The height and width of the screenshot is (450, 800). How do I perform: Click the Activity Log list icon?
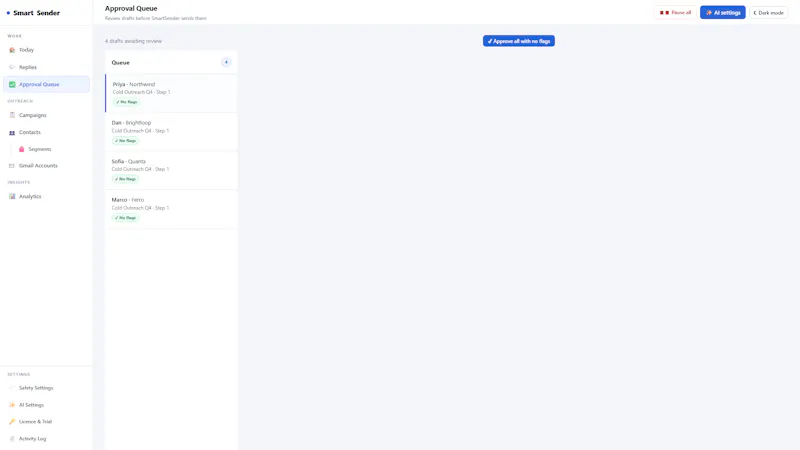[12, 439]
